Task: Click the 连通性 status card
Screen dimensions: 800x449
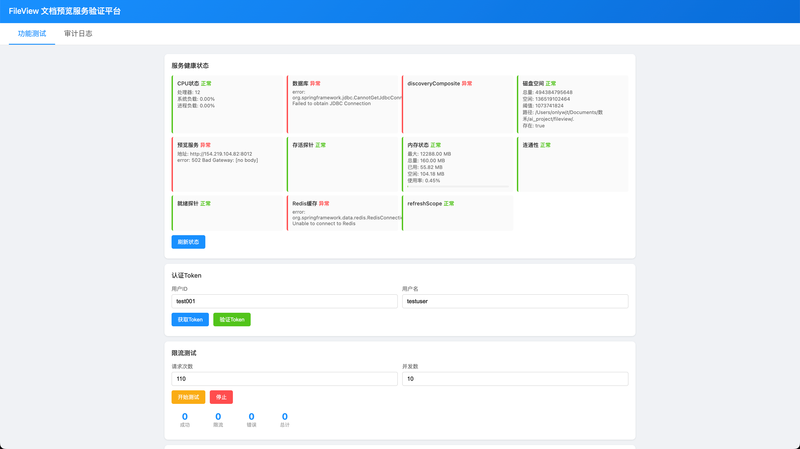Action: [572, 164]
